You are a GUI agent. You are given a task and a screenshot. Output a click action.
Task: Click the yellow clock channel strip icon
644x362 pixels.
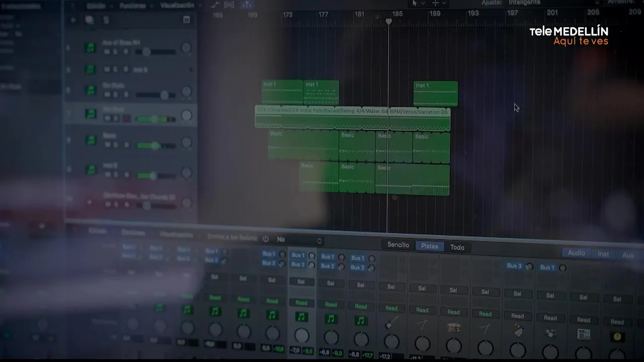(617, 336)
